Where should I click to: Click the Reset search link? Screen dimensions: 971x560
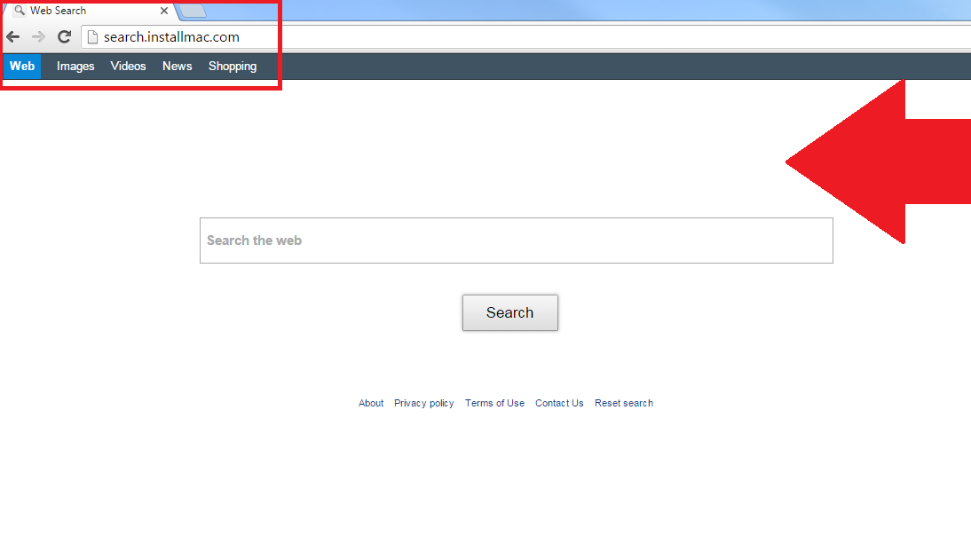click(623, 403)
